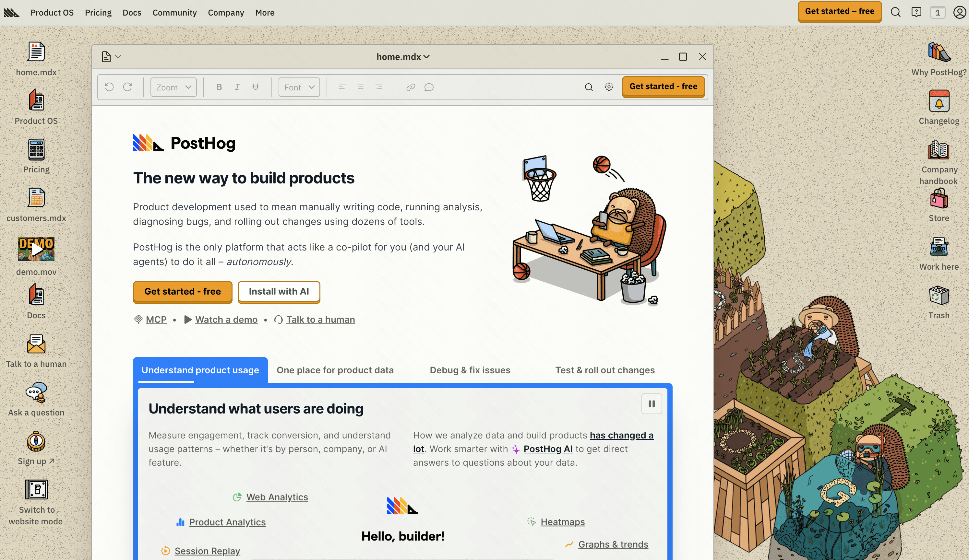This screenshot has height=560, width=969.
Task: Align text left in the toolbar
Action: click(x=342, y=87)
